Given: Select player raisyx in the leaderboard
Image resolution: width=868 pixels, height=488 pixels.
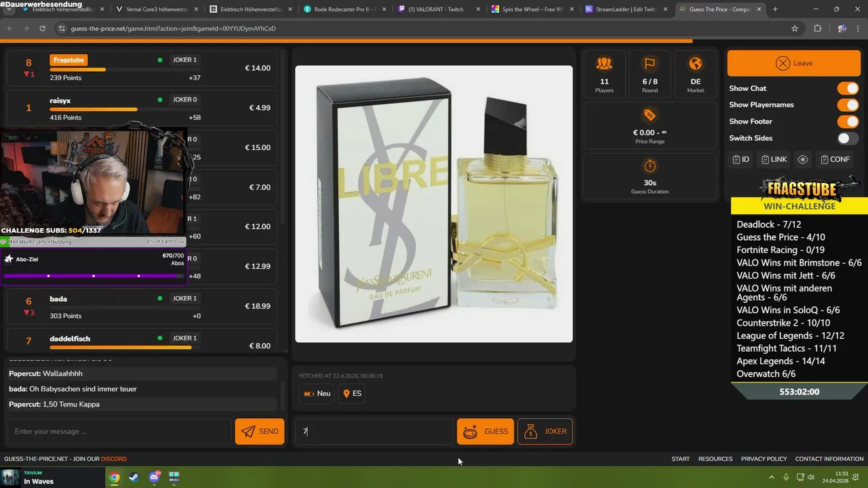Looking at the screenshot, I should pyautogui.click(x=60, y=100).
